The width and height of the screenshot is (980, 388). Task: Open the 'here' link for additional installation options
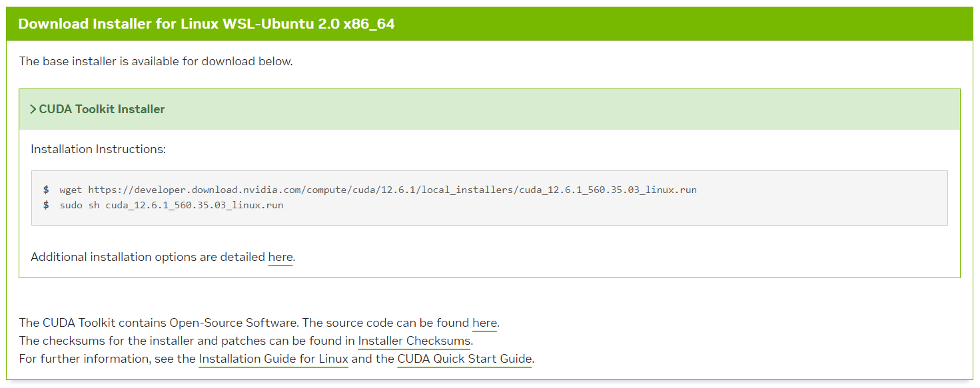pyautogui.click(x=280, y=257)
